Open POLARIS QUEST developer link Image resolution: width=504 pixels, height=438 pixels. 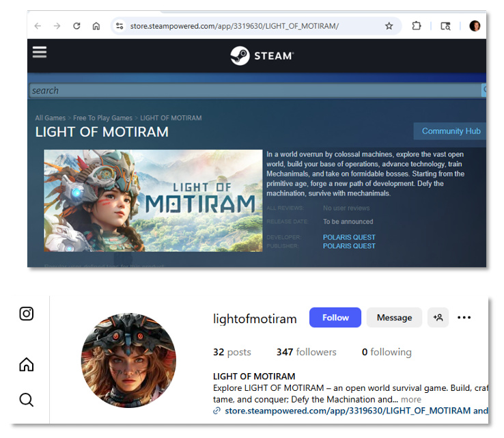(x=349, y=237)
